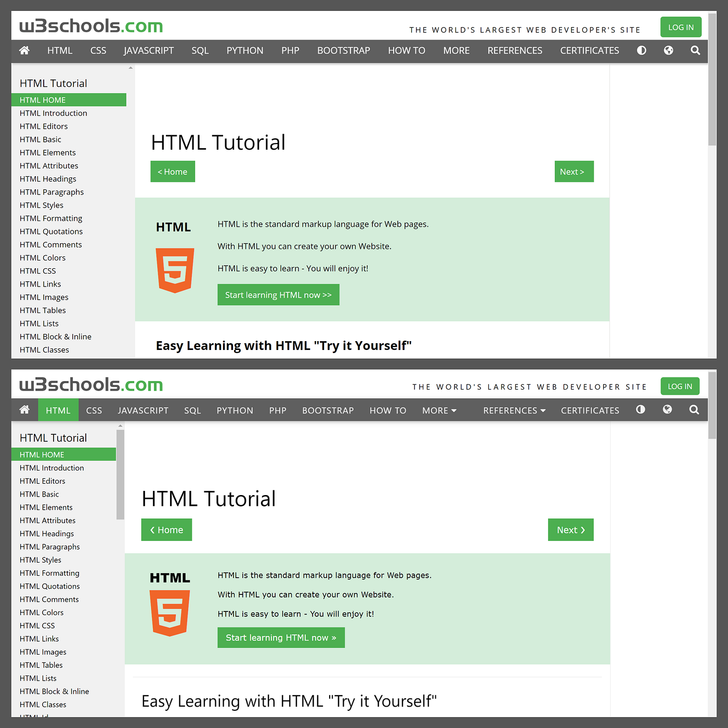Image resolution: width=728 pixels, height=728 pixels.
Task: Click bottom page vertical scrollbar thumb
Action: click(x=712, y=406)
